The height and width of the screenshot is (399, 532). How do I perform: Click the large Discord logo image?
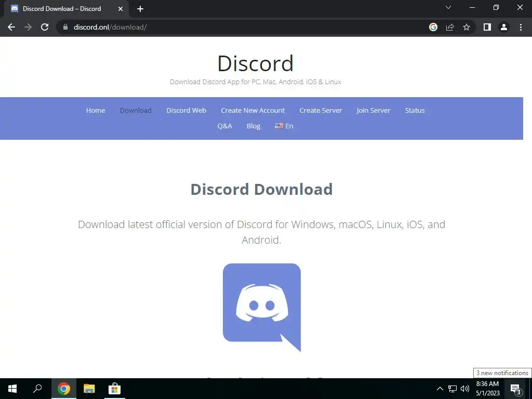point(262,308)
